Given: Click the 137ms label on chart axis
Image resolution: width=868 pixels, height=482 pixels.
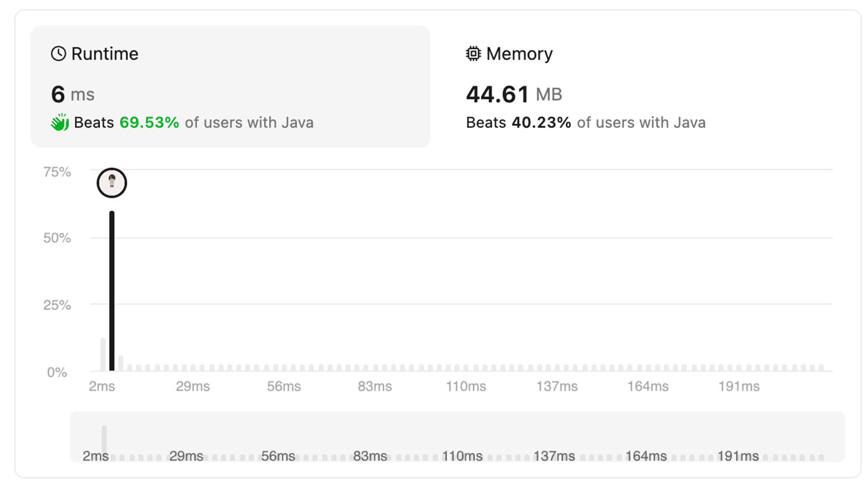Looking at the screenshot, I should [557, 386].
